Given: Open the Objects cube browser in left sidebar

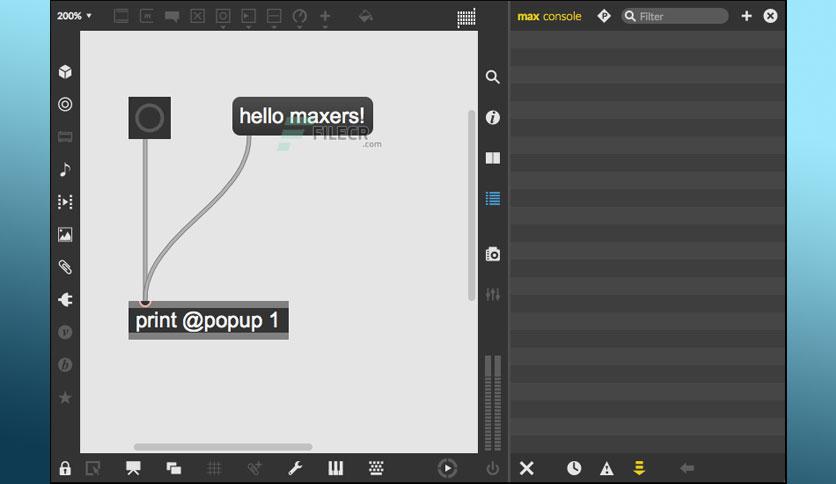Looking at the screenshot, I should pyautogui.click(x=65, y=71).
